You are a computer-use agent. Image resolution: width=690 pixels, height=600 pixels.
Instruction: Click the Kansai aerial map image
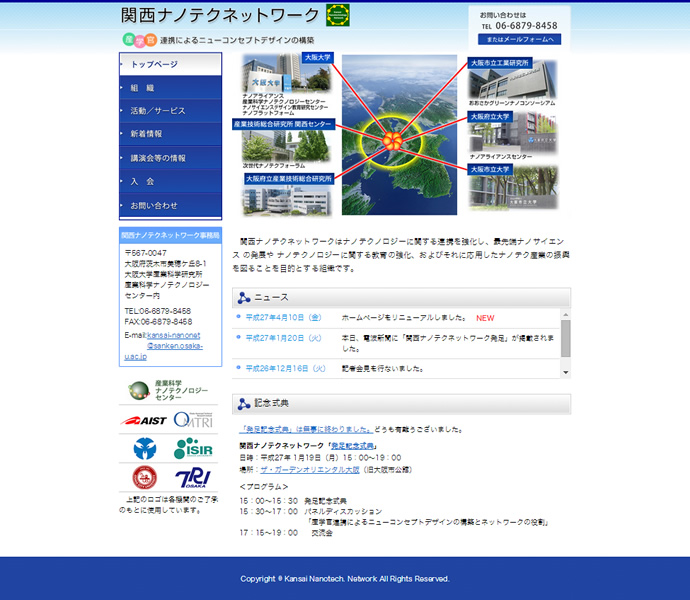(x=399, y=135)
